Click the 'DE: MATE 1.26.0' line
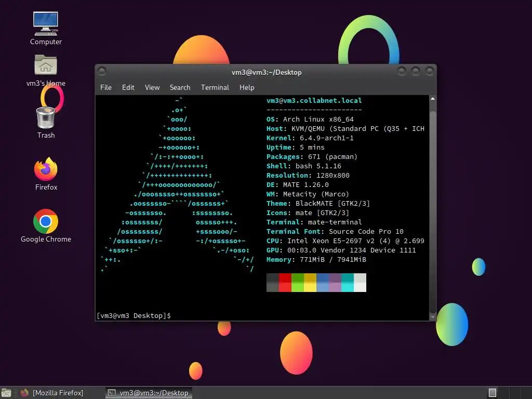 (x=298, y=184)
